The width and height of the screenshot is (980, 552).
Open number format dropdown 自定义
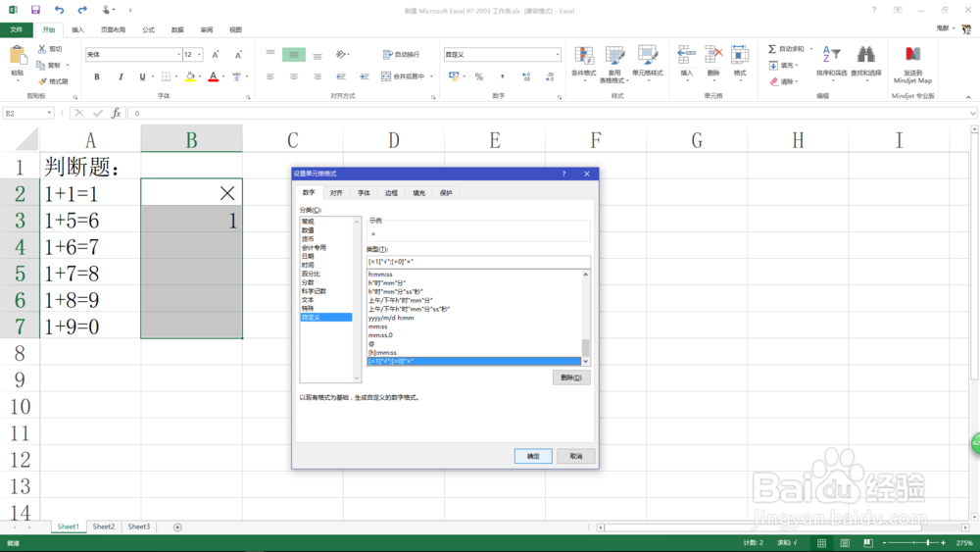558,54
